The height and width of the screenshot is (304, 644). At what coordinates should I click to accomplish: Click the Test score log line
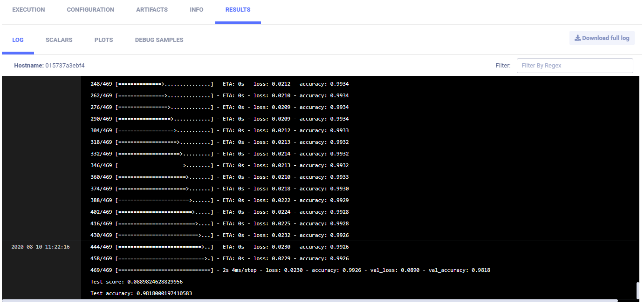(137, 282)
